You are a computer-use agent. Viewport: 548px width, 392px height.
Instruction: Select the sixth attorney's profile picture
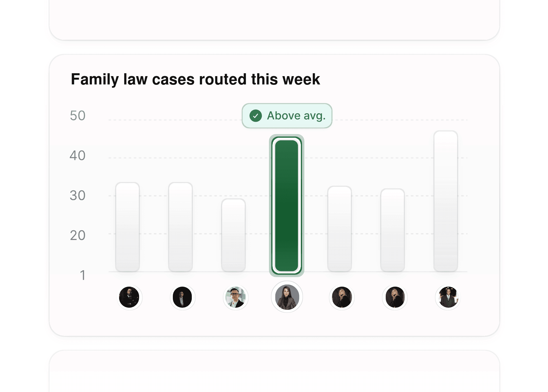(395, 297)
